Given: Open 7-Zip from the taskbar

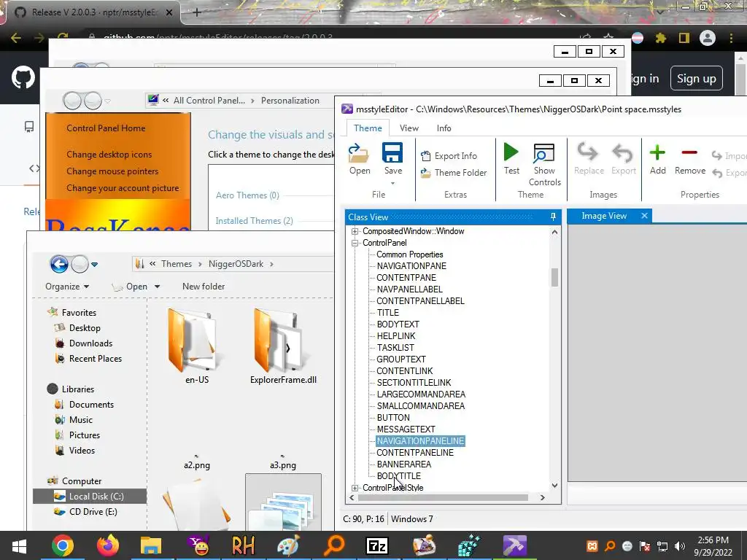Looking at the screenshot, I should pos(377,545).
